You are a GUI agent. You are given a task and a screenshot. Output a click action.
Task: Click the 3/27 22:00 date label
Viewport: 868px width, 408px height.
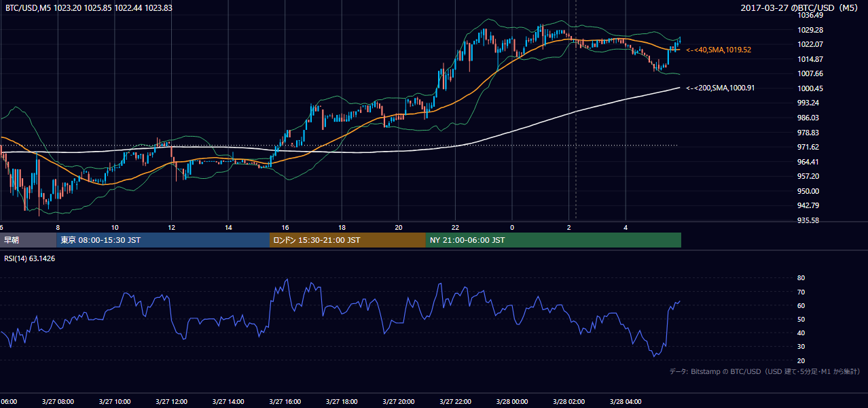tap(455, 402)
